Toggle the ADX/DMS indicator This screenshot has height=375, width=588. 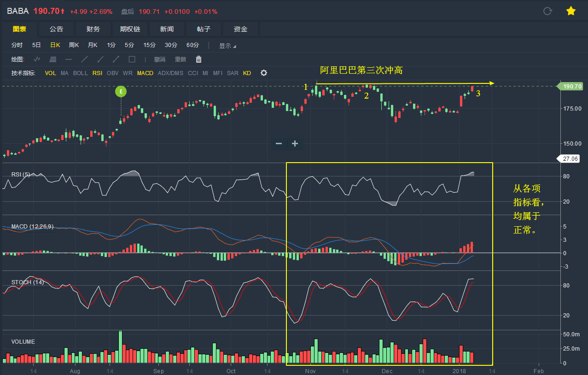coord(170,73)
